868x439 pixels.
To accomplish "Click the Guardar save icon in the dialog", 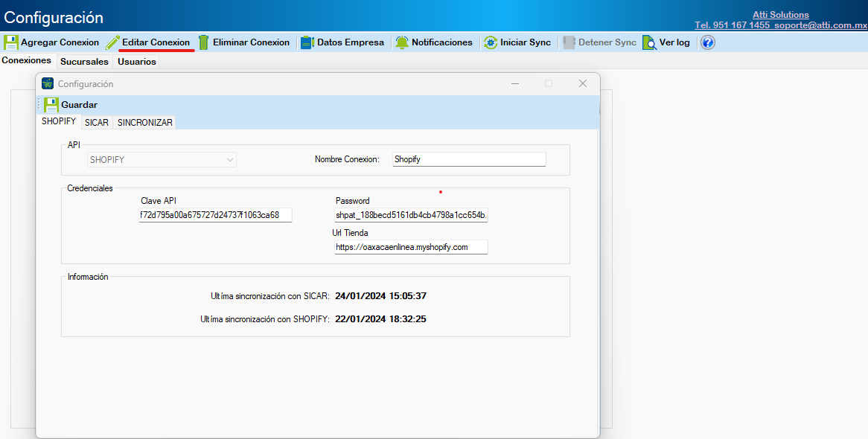I will tap(51, 105).
